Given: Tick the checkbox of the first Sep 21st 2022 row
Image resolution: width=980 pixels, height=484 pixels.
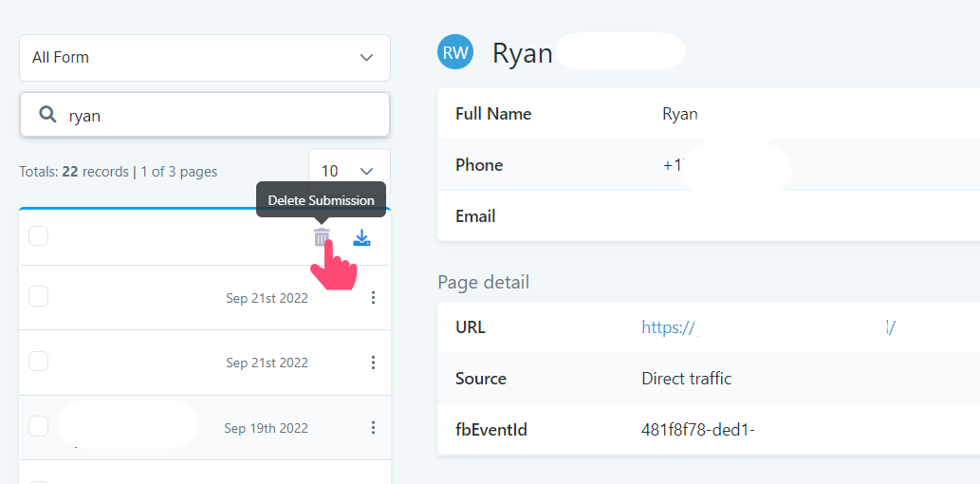Looking at the screenshot, I should 38,296.
